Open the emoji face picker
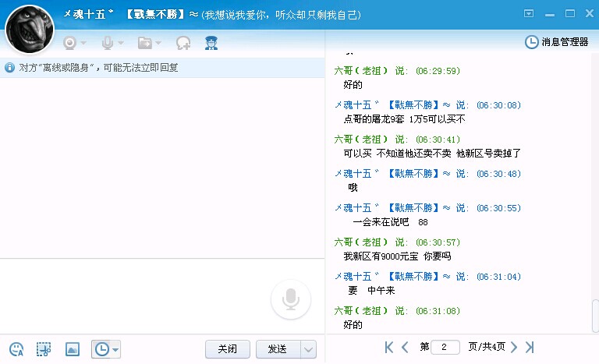The image size is (599, 364). click(x=17, y=349)
